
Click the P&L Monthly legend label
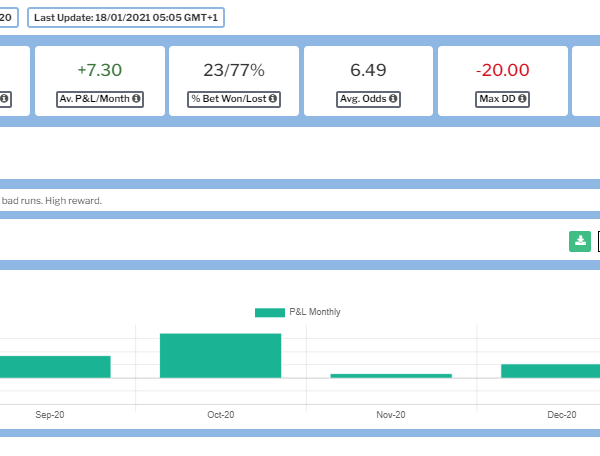click(315, 312)
